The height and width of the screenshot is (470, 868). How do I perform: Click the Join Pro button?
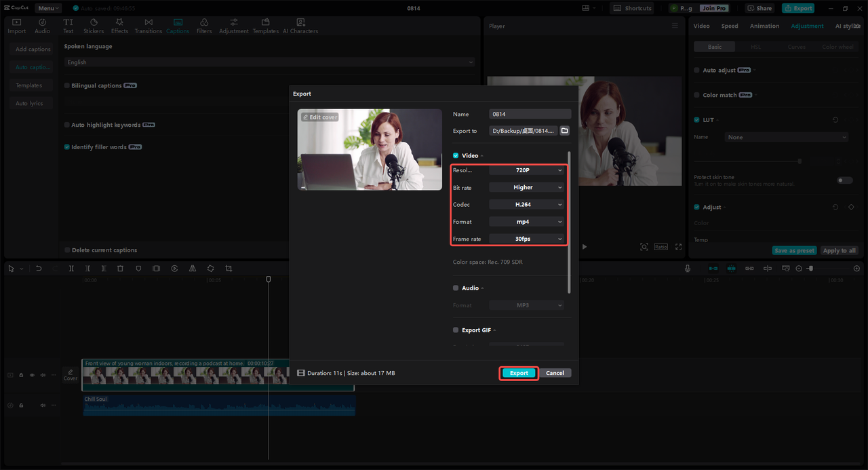pos(714,8)
